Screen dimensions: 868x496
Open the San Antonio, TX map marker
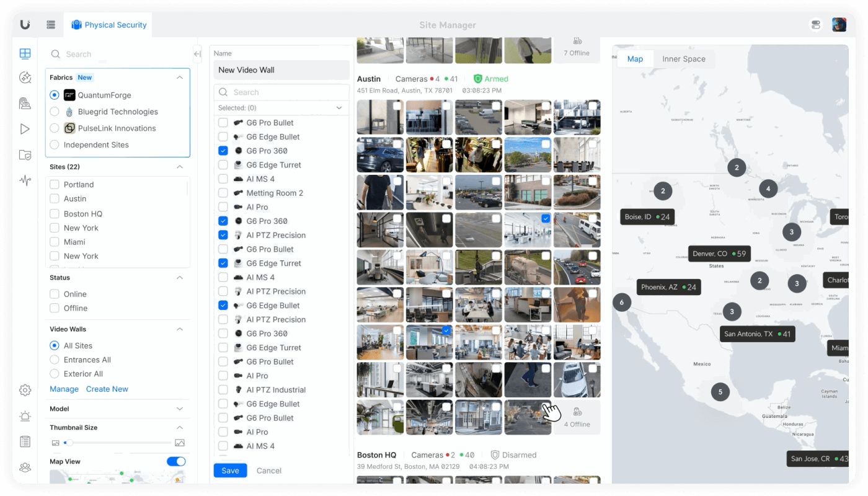point(757,334)
